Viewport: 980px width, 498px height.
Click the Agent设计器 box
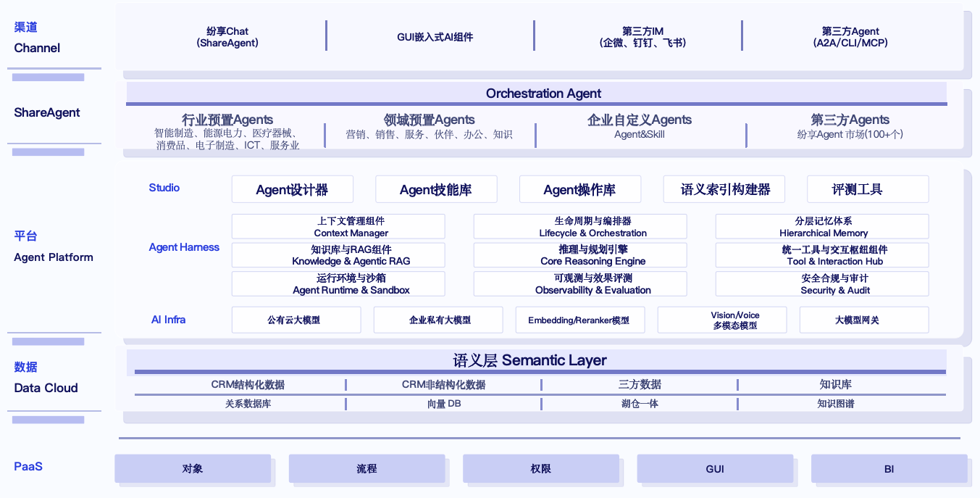(293, 189)
